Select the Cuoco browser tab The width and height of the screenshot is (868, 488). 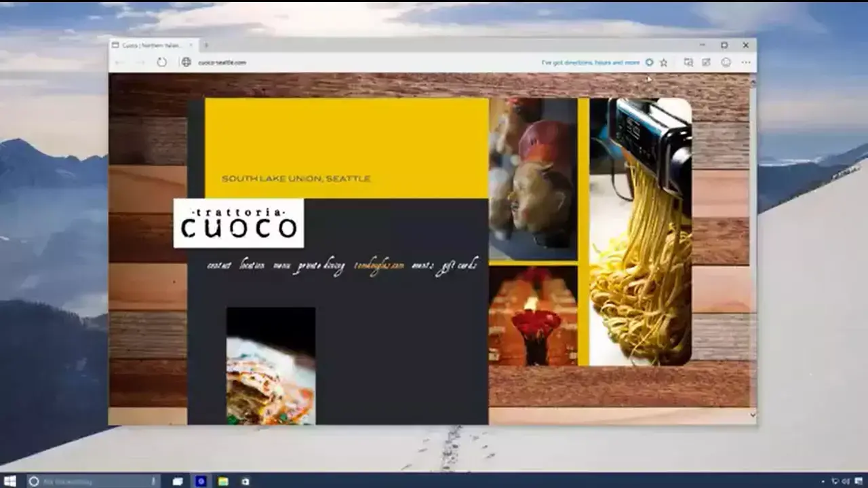tap(154, 45)
